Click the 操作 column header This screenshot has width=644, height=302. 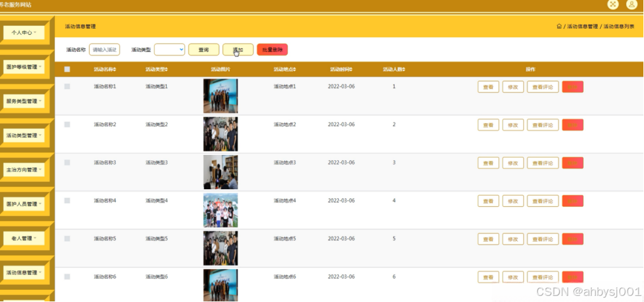pos(531,69)
